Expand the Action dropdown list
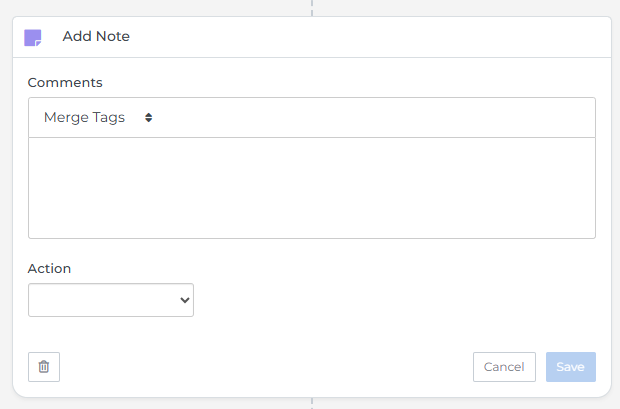The image size is (620, 409). tap(111, 300)
